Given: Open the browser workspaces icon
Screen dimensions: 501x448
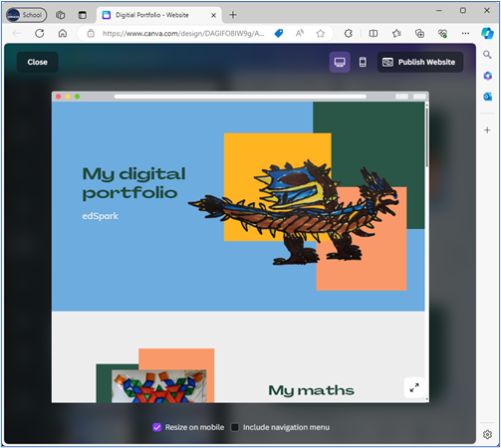Looking at the screenshot, I should tap(60, 15).
